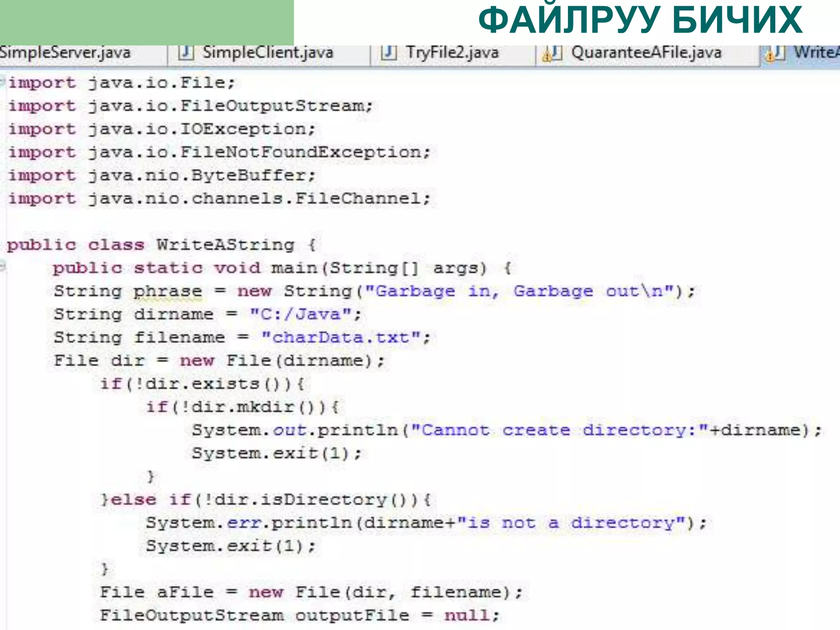Click the string "is not a directory"
The image size is (840, 630).
571,523
